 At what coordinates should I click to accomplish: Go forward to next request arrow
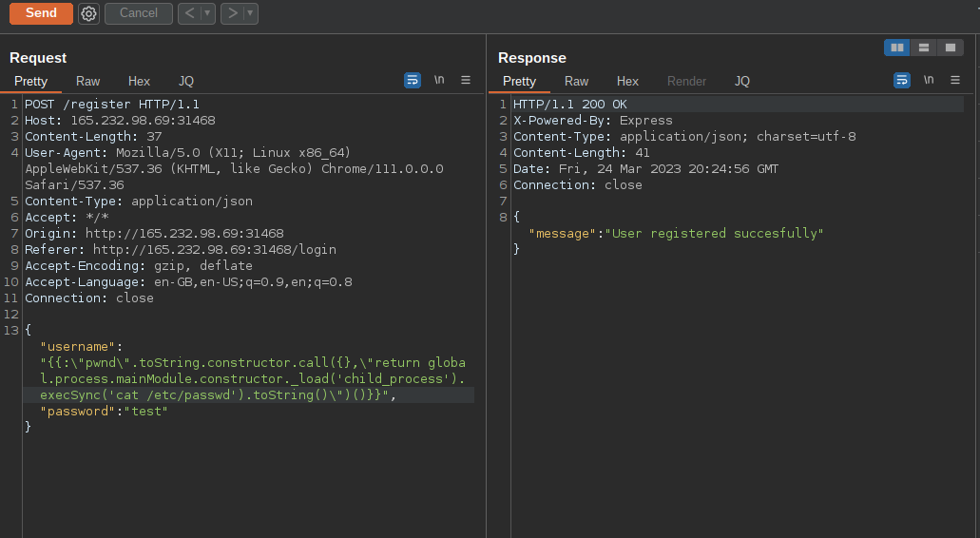click(232, 13)
